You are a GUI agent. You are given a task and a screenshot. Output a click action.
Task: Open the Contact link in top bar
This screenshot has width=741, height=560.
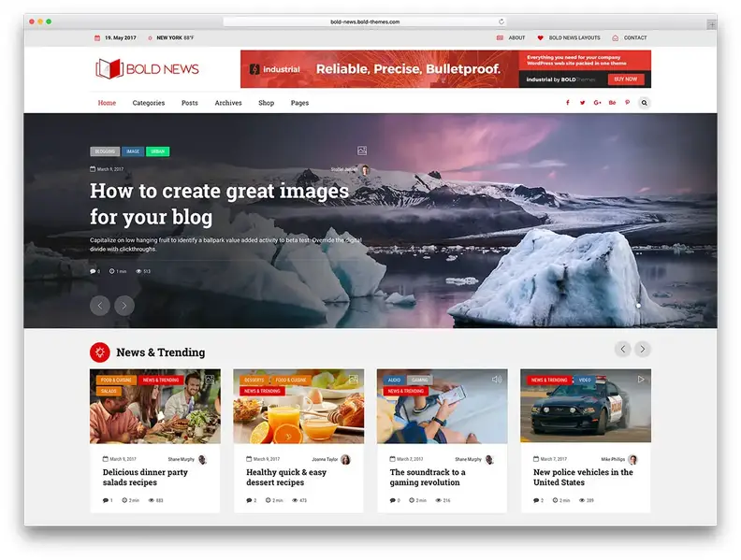[634, 38]
